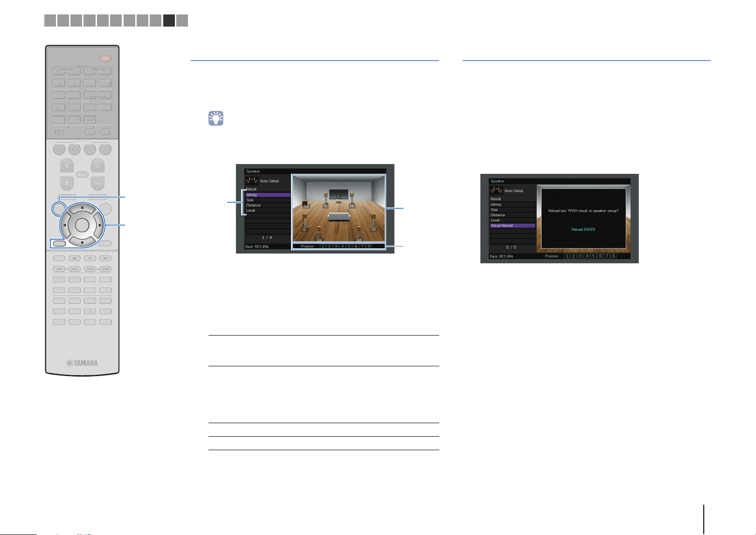Image resolution: width=756 pixels, height=535 pixels.
Task: Click the up triangle button left of the volume keys
Action: click(67, 166)
